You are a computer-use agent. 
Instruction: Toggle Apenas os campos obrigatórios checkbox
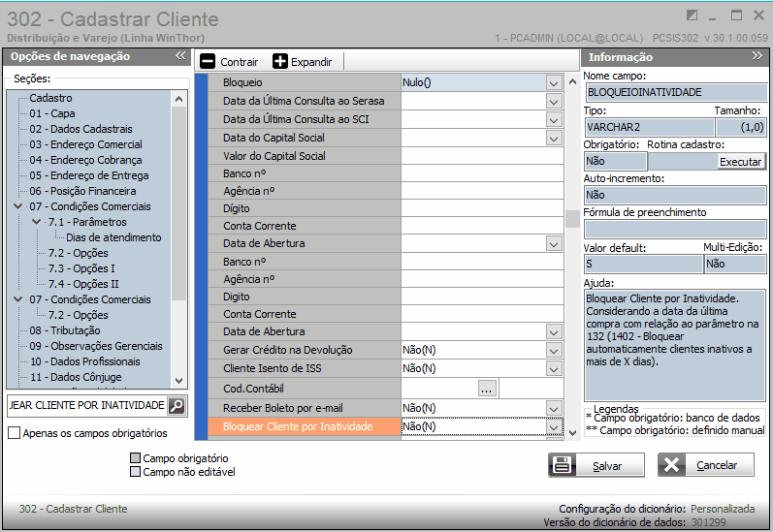(15, 433)
